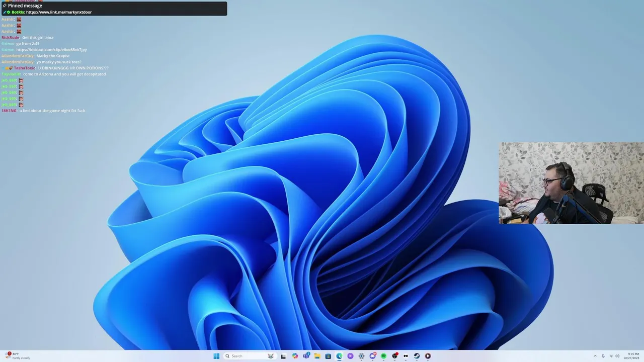This screenshot has width=644, height=362.
Task: Click the webcam overlay thumbnail
Action: click(x=571, y=183)
